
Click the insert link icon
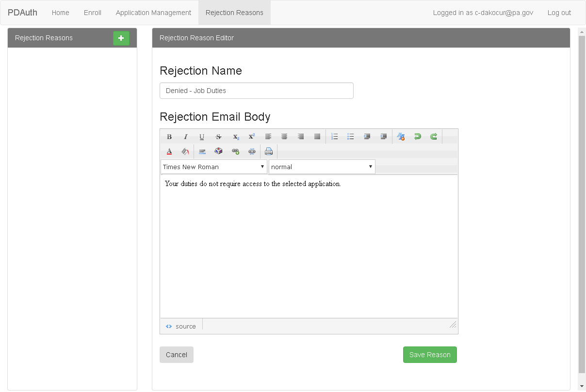[235, 151]
